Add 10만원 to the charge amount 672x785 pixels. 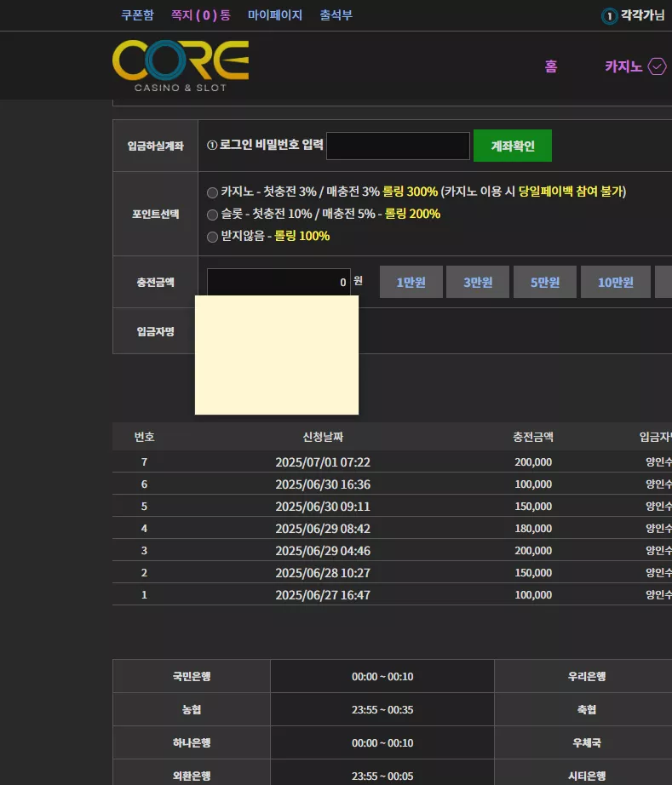616,282
